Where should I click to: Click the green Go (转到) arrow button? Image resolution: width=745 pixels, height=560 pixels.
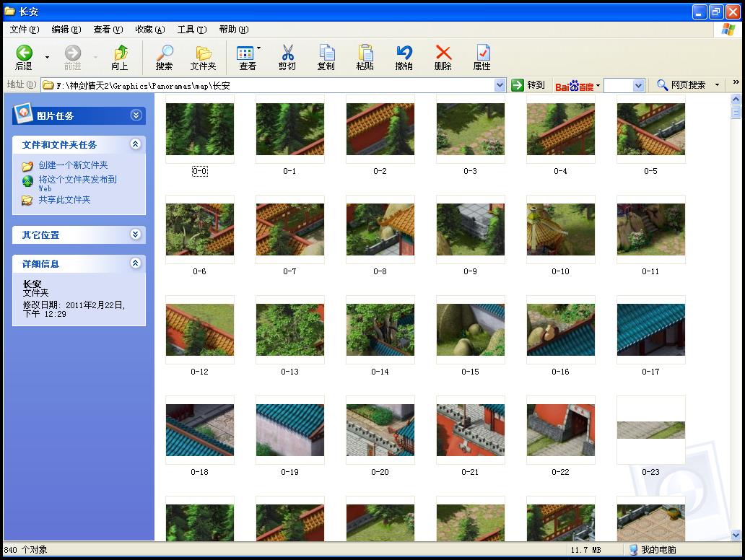click(x=517, y=85)
